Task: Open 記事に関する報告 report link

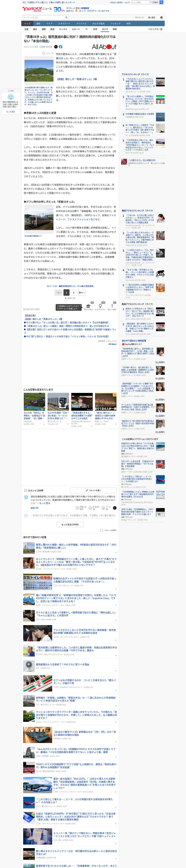Action: tap(31, 309)
